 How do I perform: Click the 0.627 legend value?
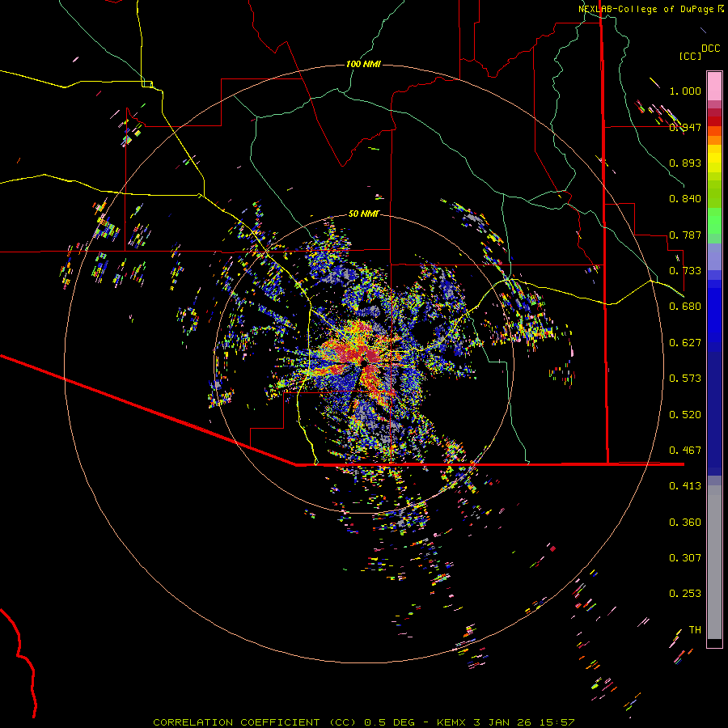click(x=685, y=343)
